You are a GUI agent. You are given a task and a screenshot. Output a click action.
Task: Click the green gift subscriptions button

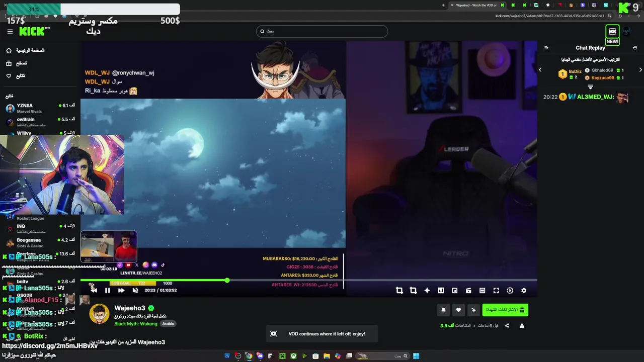(505, 310)
